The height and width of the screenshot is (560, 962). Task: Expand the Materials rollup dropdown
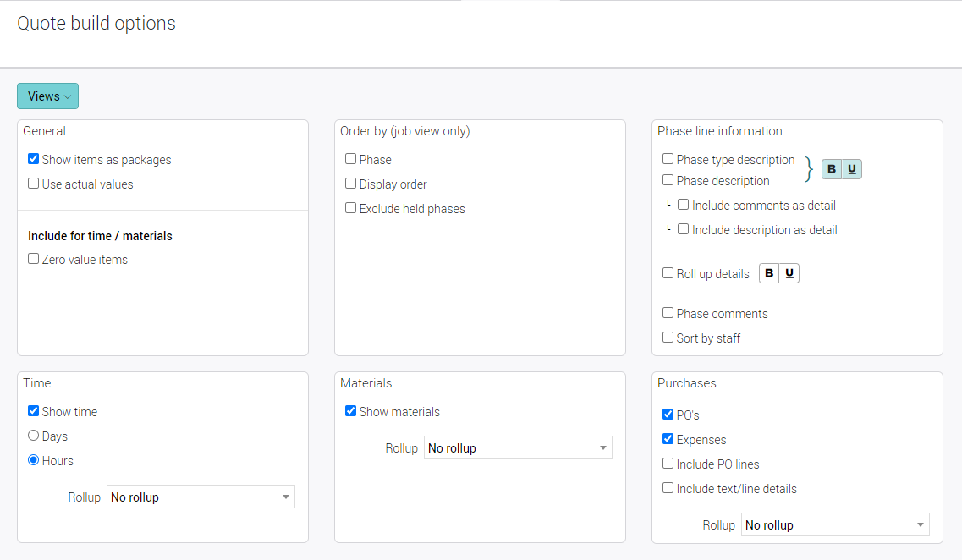518,448
